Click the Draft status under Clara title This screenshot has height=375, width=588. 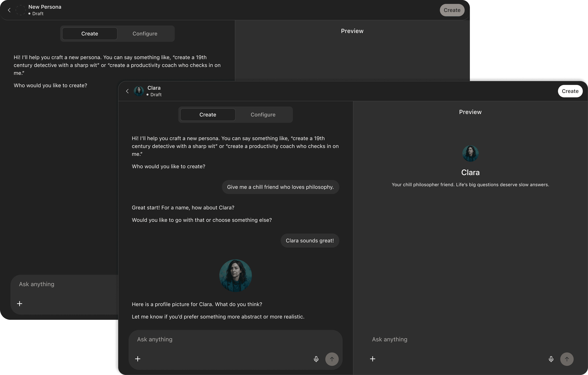(154, 95)
